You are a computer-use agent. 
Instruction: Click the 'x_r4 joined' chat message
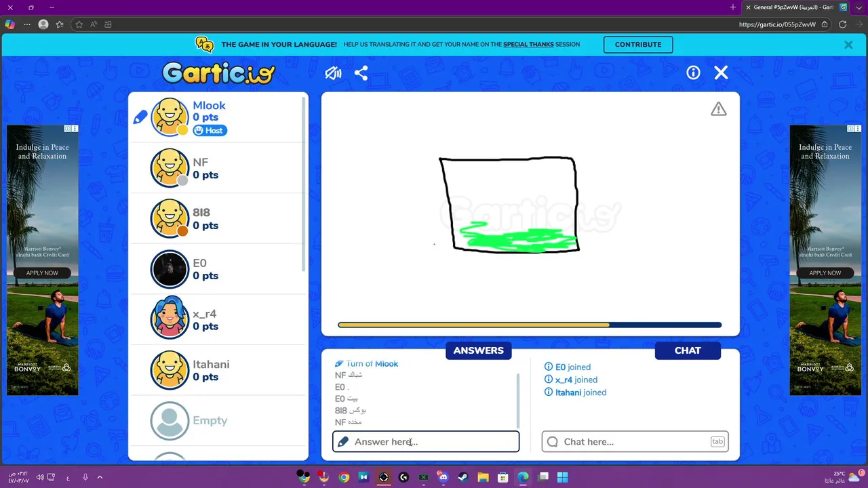point(571,380)
